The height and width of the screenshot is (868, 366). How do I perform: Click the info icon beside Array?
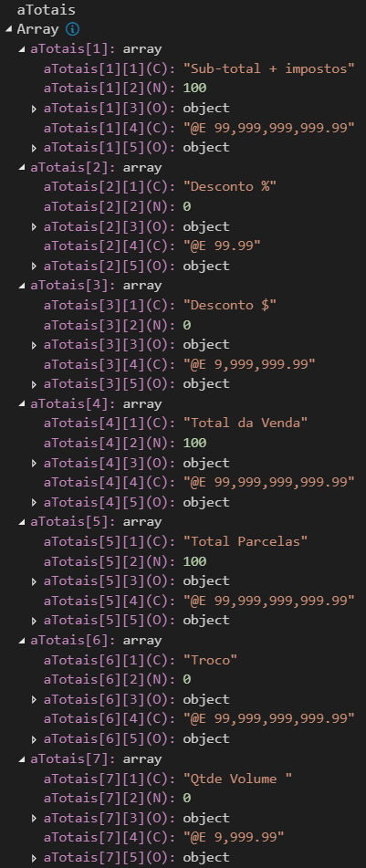tap(72, 29)
